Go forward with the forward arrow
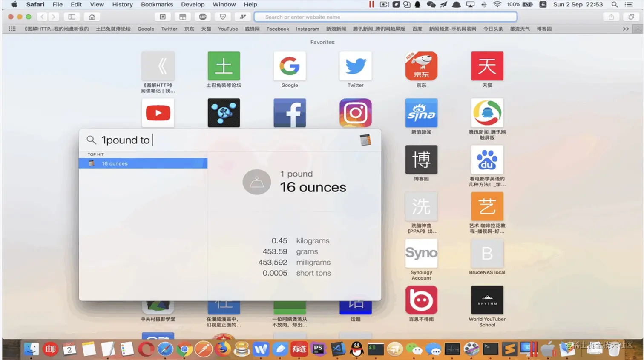This screenshot has width=644, height=360. (53, 17)
